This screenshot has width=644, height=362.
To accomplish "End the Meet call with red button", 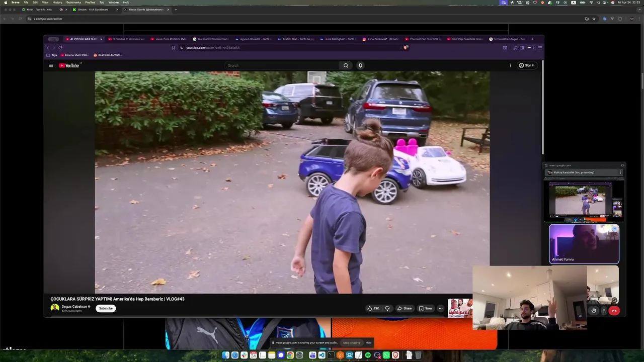I will point(614,311).
